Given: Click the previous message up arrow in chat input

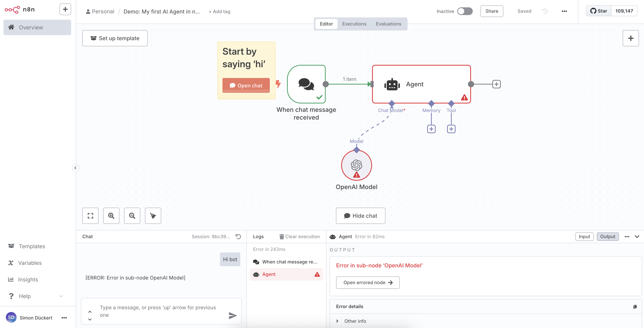Looking at the screenshot, I should tap(90, 312).
